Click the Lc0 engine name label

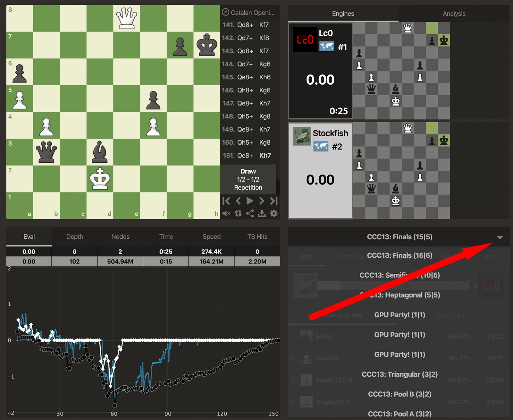(x=326, y=33)
